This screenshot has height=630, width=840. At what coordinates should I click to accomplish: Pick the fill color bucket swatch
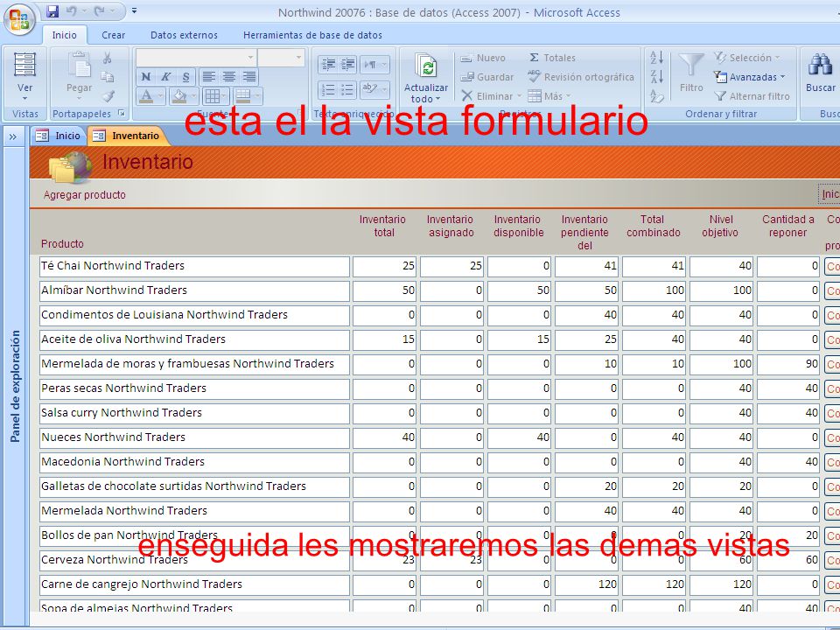pos(178,96)
